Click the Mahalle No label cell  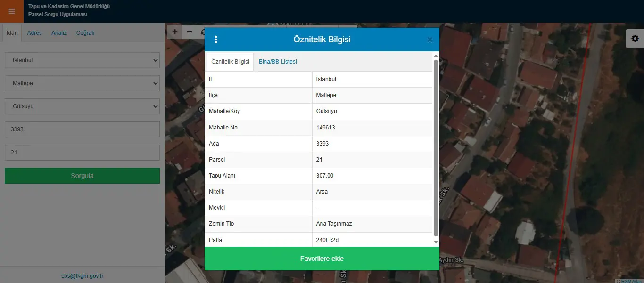coord(258,128)
